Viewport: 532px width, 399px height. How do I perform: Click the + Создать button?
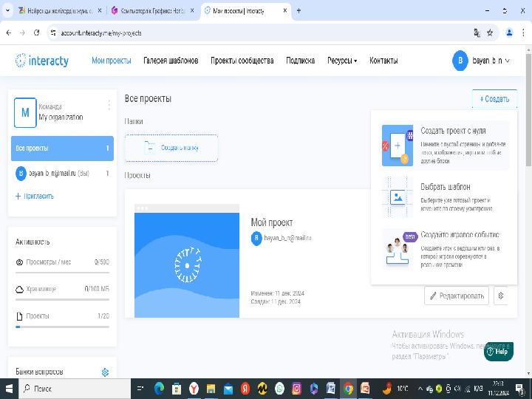click(494, 99)
